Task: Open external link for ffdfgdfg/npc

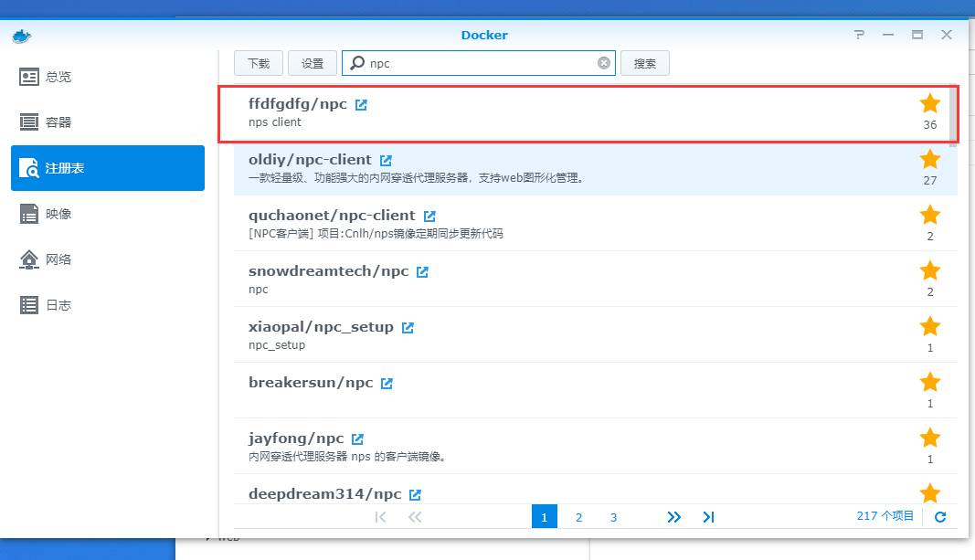Action: tap(361, 104)
